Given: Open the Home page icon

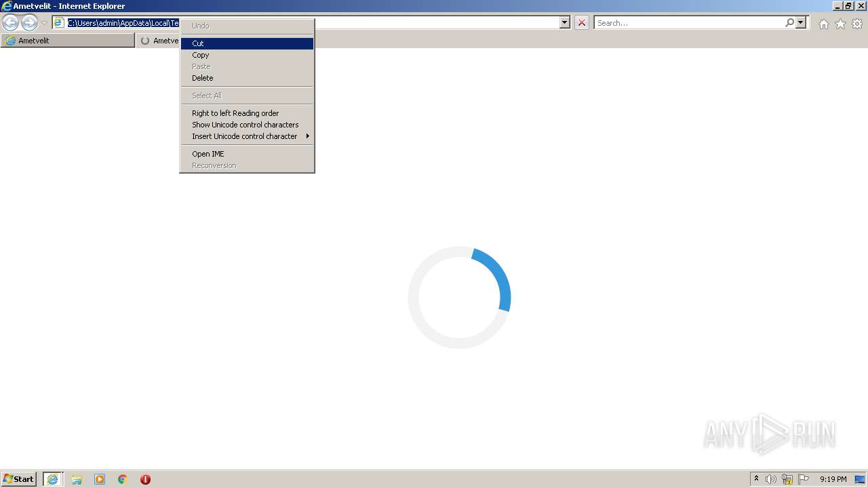Looking at the screenshot, I should [823, 24].
